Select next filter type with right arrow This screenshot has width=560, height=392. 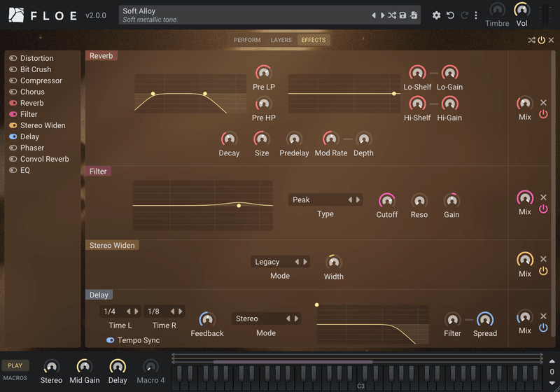coord(358,200)
